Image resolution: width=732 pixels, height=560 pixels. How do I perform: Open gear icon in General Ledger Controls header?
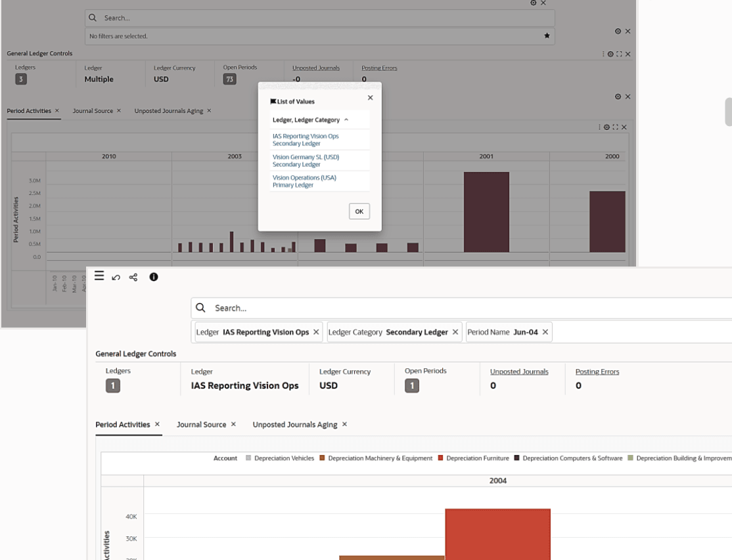610,54
